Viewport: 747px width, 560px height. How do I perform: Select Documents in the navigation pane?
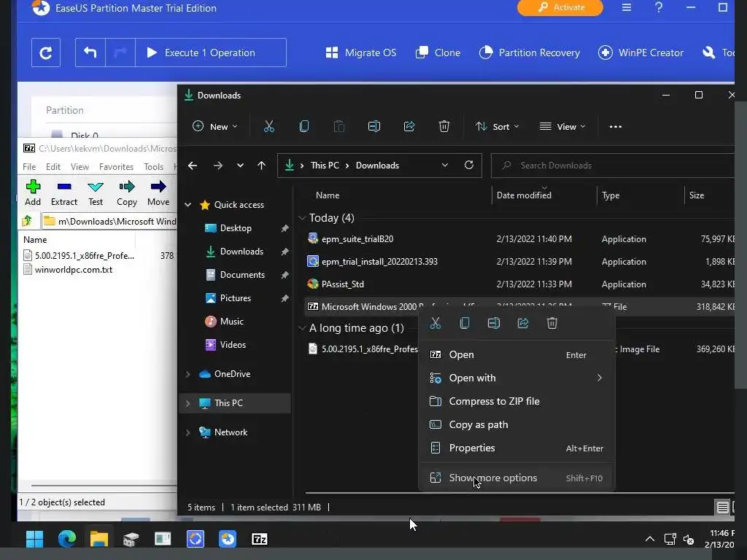[242, 275]
